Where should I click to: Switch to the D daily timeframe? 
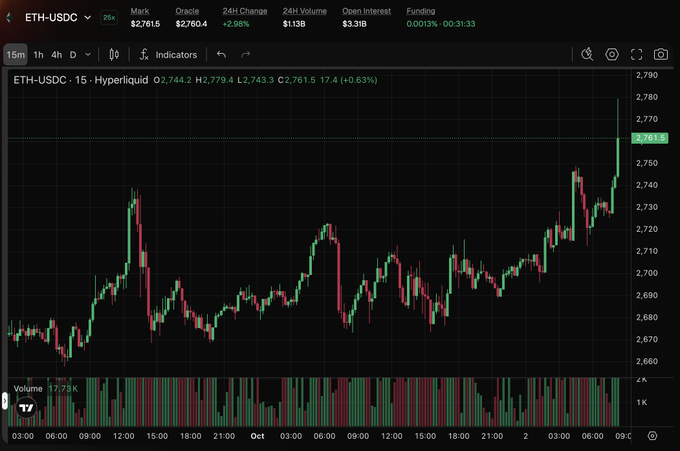tap(73, 55)
